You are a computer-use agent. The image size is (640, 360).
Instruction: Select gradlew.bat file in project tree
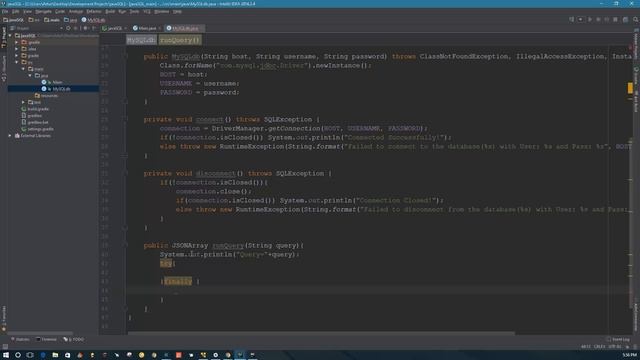[35, 122]
